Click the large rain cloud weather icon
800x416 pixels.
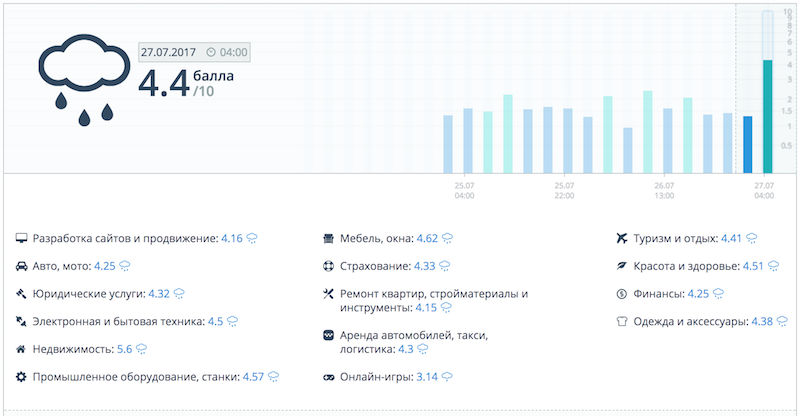pyautogui.click(x=82, y=77)
